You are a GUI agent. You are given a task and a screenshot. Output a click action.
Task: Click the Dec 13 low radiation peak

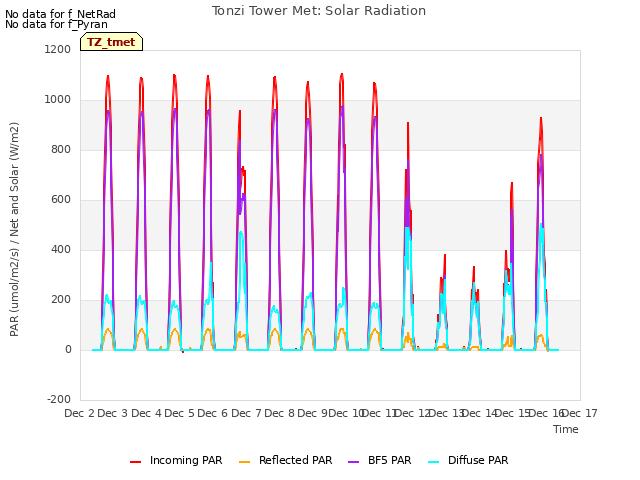[444, 256]
